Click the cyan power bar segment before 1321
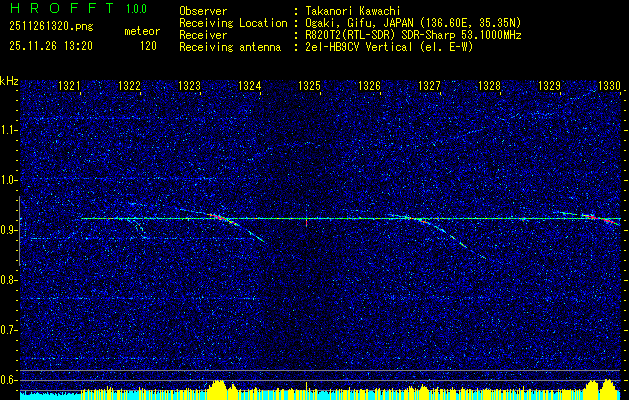Viewport: 629px width, 400px height. point(51,396)
